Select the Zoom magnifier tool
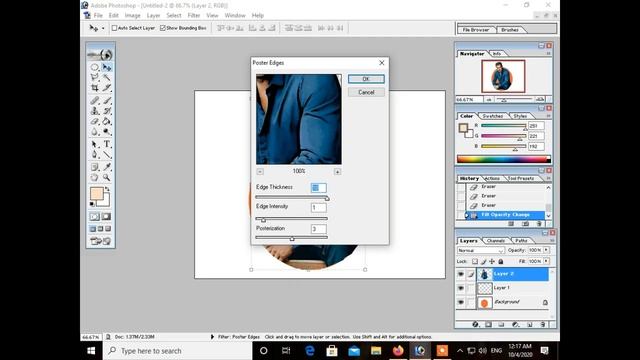This screenshot has width=640, height=360. (107, 178)
